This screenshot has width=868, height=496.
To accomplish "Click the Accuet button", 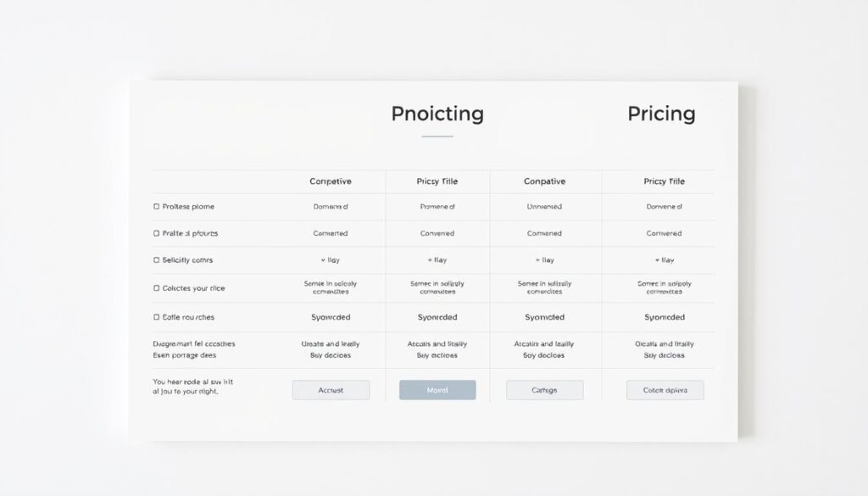I will pos(331,390).
